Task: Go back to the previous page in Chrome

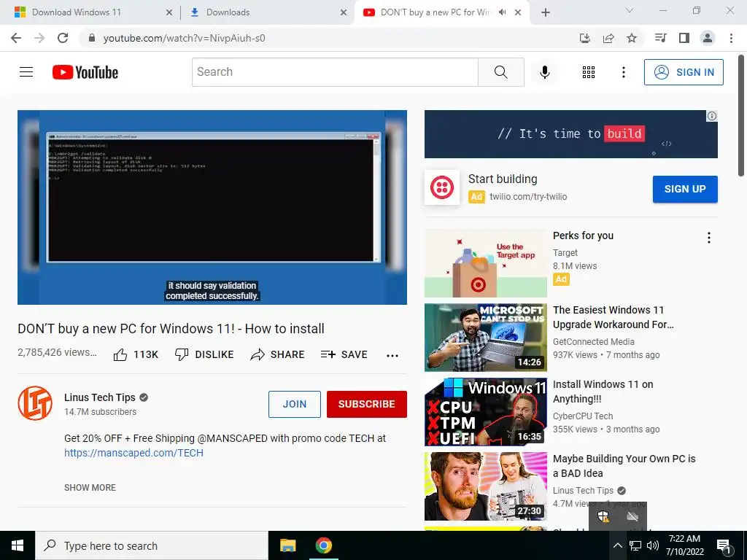Action: coord(16,38)
